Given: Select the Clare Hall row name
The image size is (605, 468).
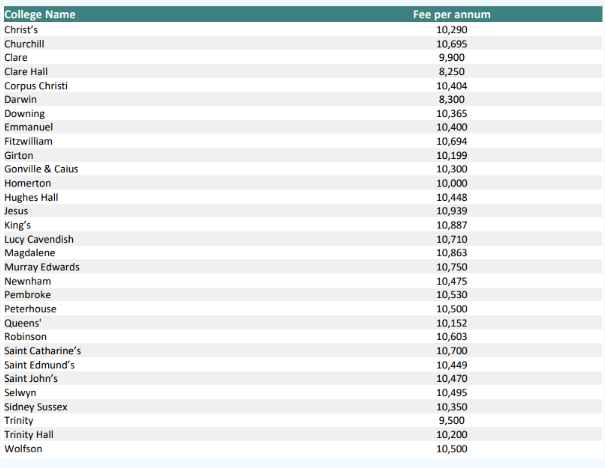Looking at the screenshot, I should point(26,72).
